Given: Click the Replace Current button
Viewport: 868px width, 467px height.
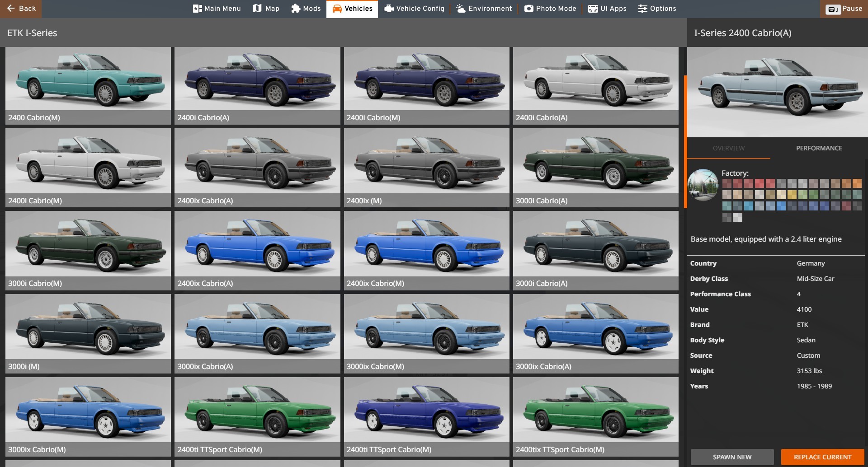Looking at the screenshot, I should coord(822,457).
